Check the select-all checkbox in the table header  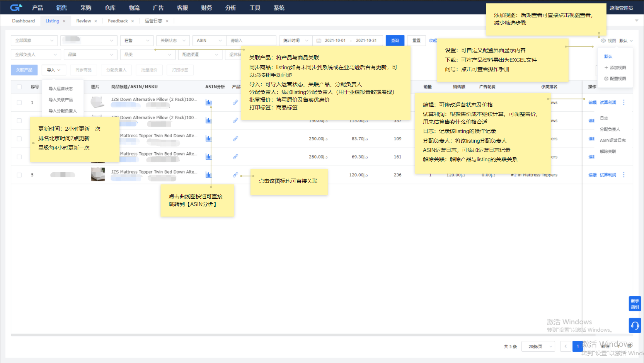[x=19, y=87]
